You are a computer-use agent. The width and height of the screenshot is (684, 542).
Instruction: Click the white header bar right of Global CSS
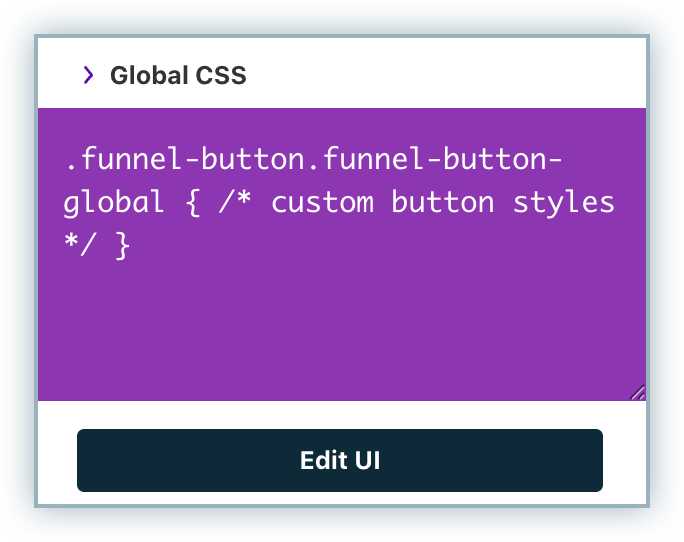pos(450,75)
